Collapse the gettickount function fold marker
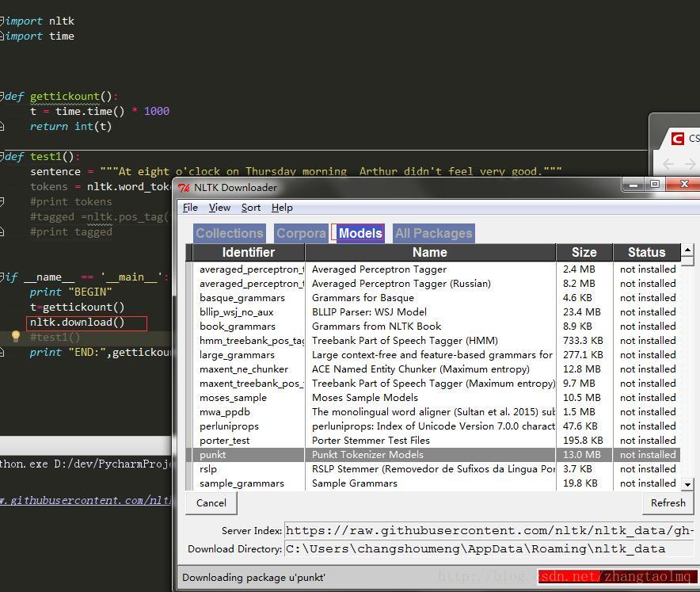The width and height of the screenshot is (700, 592). pos(2,96)
